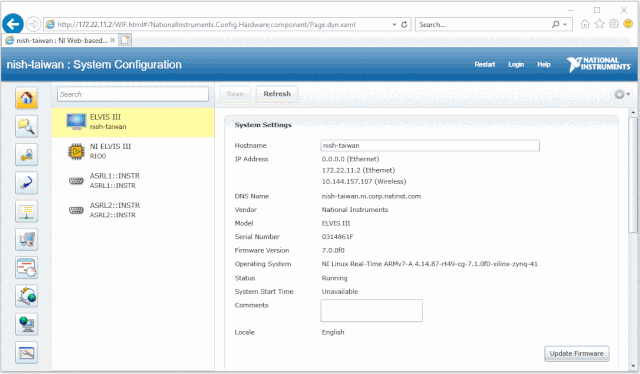Open the globe and monitor remote icon
The height and width of the screenshot is (374, 640).
pyautogui.click(x=27, y=324)
